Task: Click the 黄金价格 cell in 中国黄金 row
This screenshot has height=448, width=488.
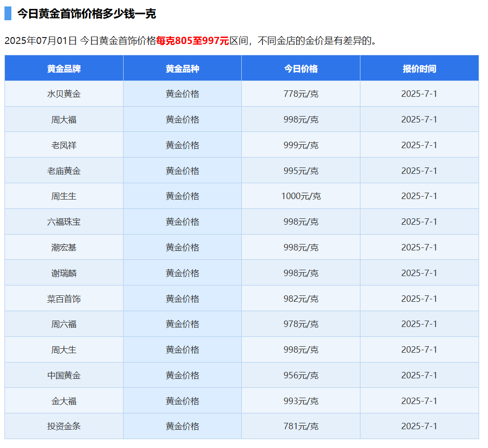Action: click(182, 375)
